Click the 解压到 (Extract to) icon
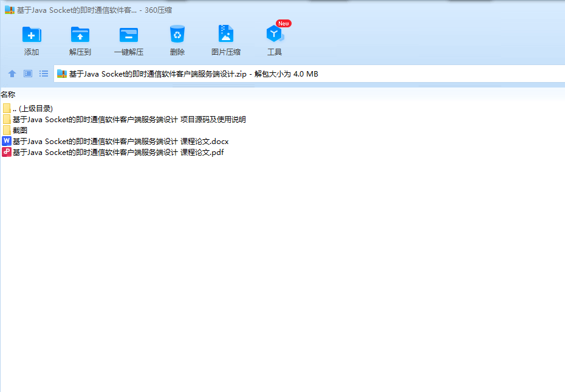The width and height of the screenshot is (565, 392). coord(80,35)
